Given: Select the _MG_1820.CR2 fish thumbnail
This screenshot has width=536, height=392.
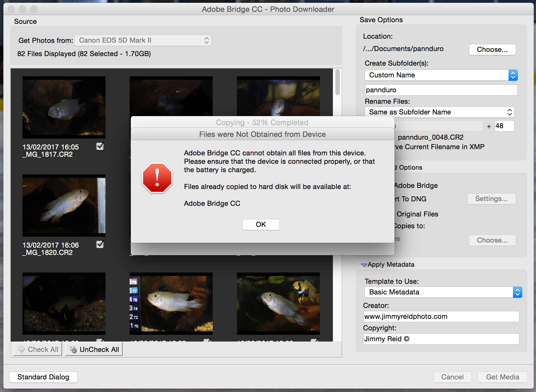Looking at the screenshot, I should coord(64,205).
